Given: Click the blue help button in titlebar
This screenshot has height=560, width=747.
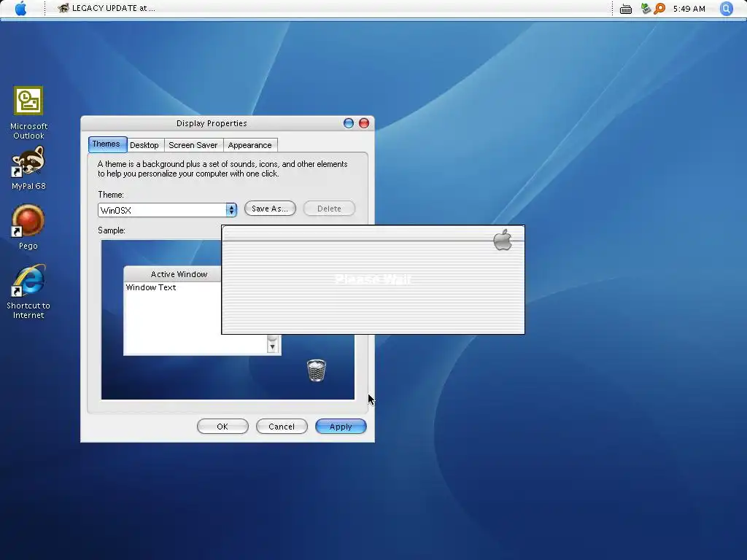Looking at the screenshot, I should click(348, 123).
